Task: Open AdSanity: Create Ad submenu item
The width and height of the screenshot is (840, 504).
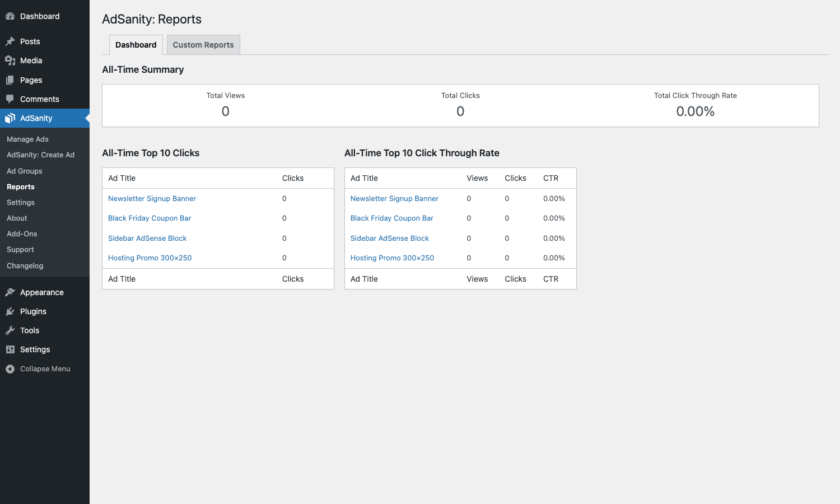Action: (40, 155)
